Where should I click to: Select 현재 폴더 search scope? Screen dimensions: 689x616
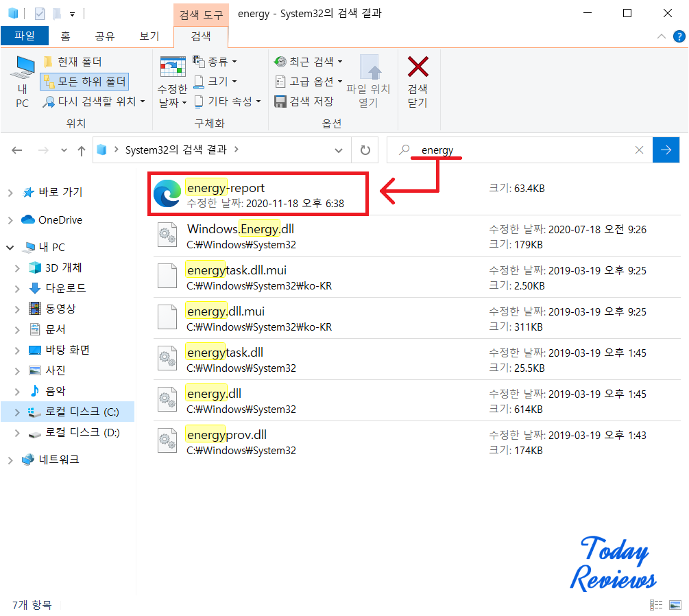pos(73,62)
